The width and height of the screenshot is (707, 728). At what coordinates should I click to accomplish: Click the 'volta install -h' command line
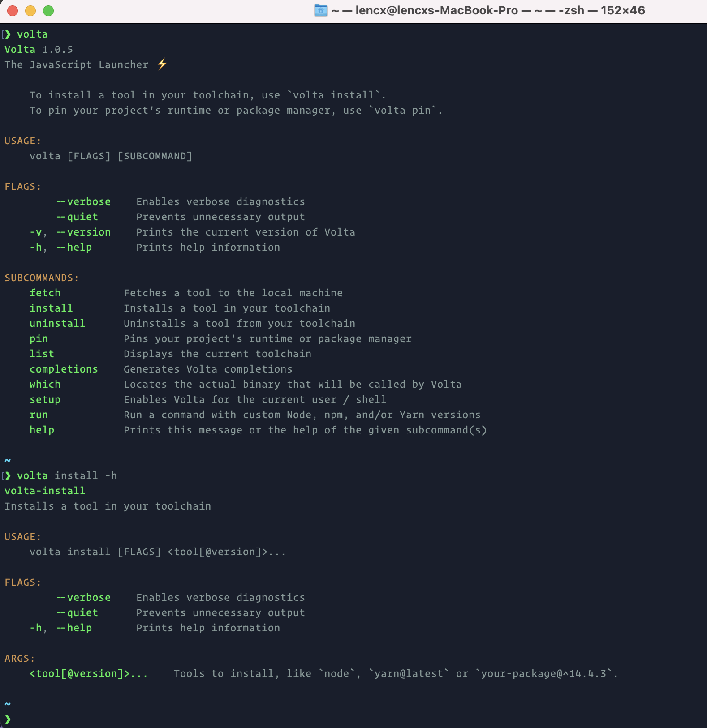pyautogui.click(x=67, y=475)
